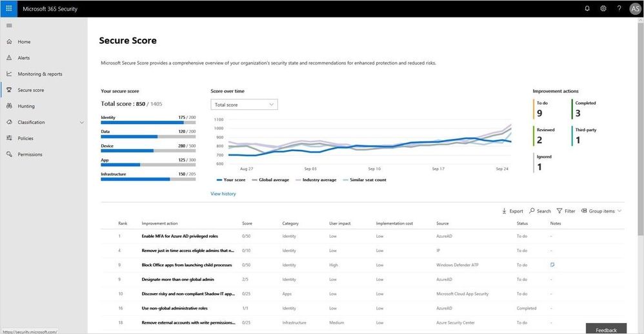This screenshot has width=644, height=334.
Task: Open the AS account avatar
Action: click(x=635, y=8)
